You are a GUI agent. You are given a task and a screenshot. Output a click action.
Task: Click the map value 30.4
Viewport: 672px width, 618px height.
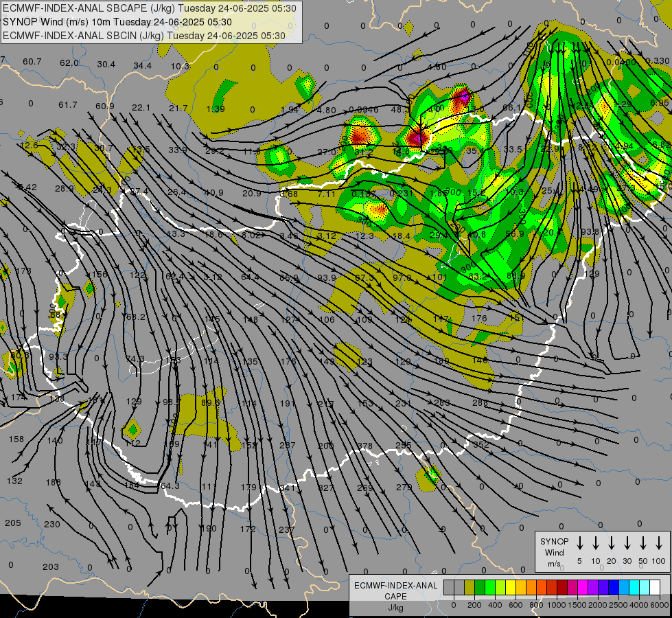tap(106, 65)
